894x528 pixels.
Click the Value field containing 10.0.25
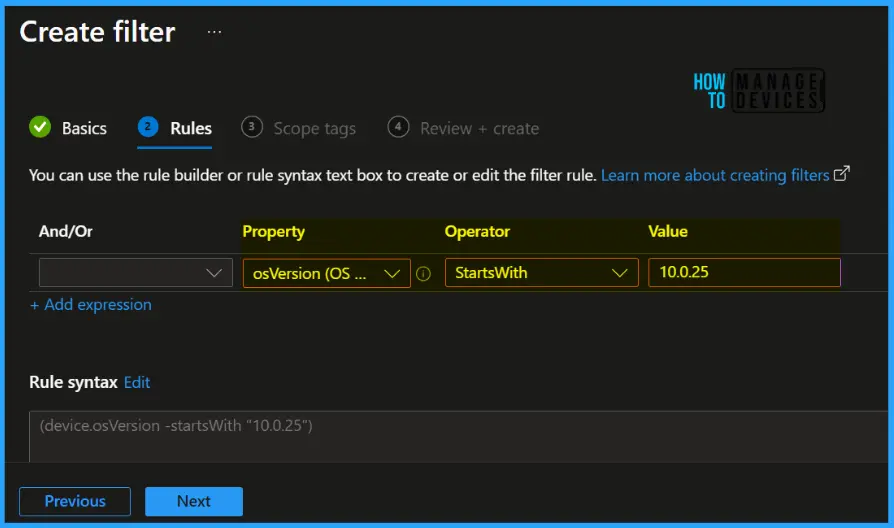pos(744,272)
